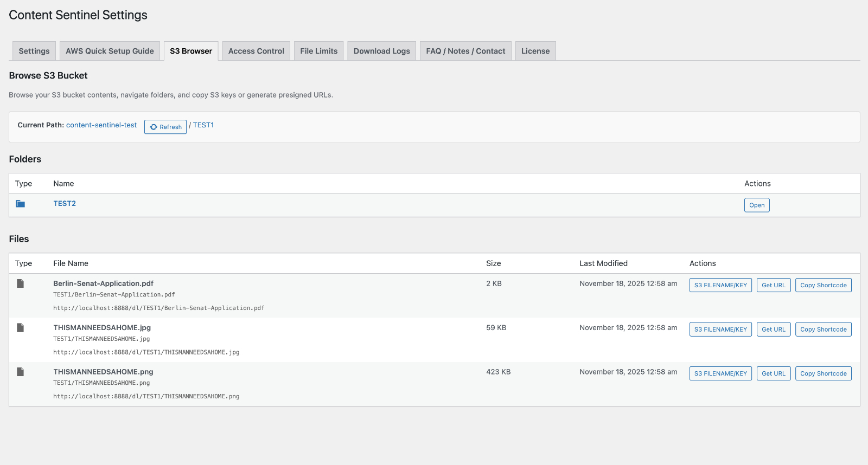Image resolution: width=868 pixels, height=465 pixels.
Task: Switch to the License tab
Action: click(535, 51)
